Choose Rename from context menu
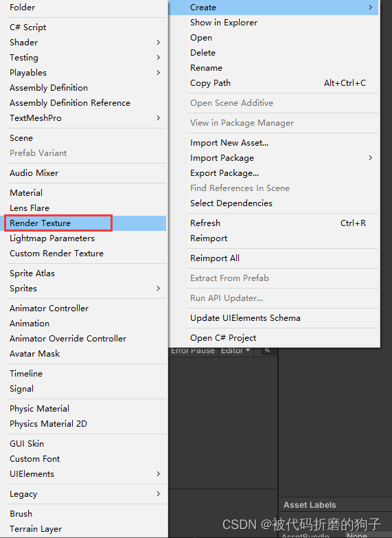The height and width of the screenshot is (538, 392). pyautogui.click(x=274, y=68)
